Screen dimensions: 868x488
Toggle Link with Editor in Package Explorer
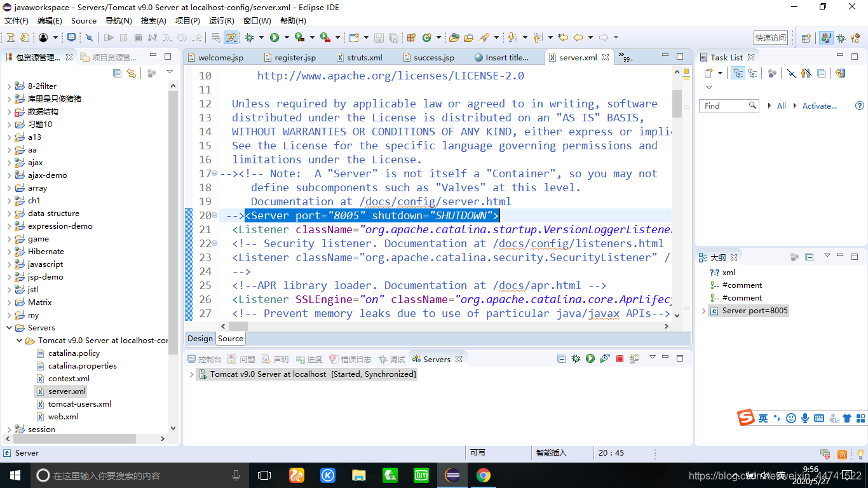132,73
